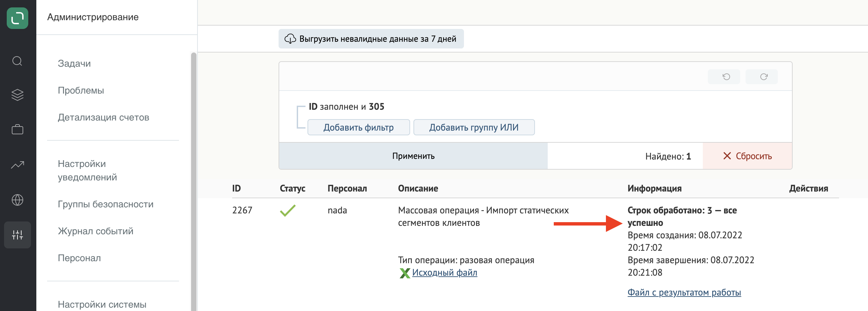This screenshot has height=311, width=868.
Task: Click the Массовая операция description text
Action: click(483, 216)
